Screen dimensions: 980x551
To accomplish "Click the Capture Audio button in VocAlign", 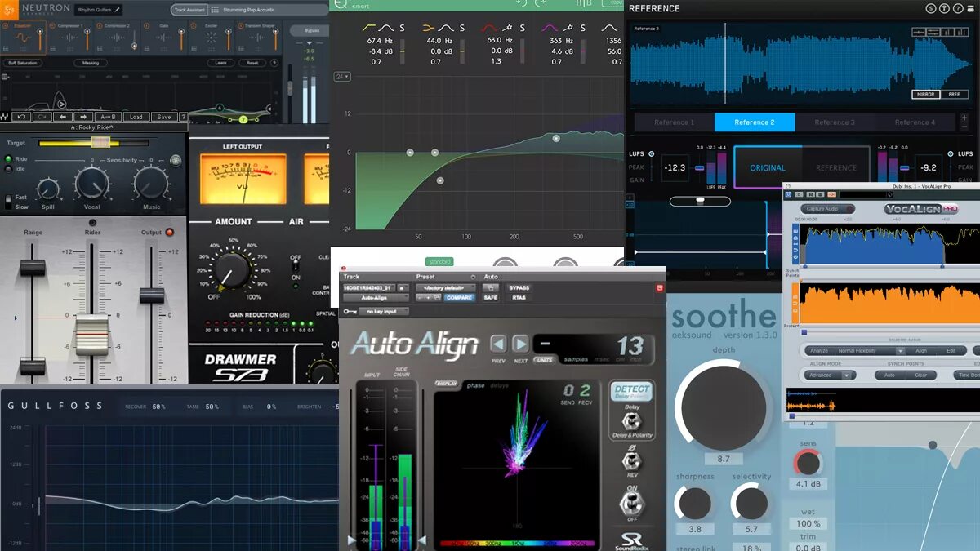I will [x=826, y=209].
